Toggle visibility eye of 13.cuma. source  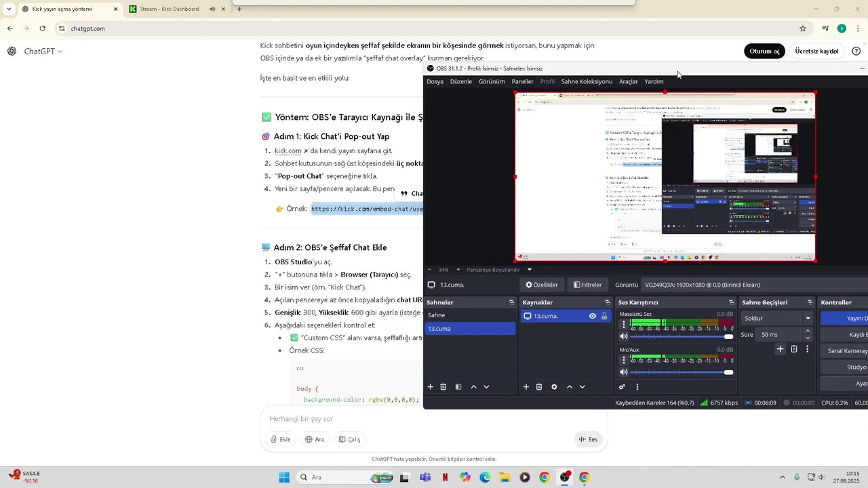[x=593, y=316]
